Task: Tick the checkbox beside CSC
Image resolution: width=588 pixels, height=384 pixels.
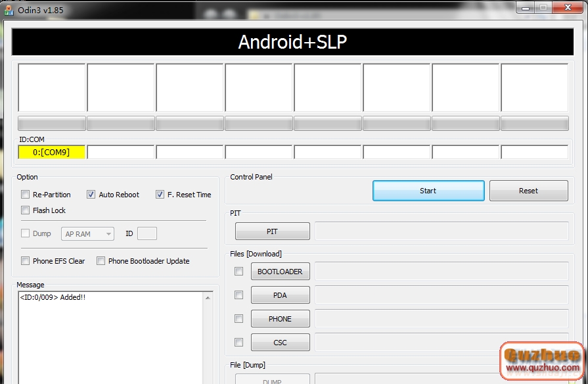Action: (238, 343)
